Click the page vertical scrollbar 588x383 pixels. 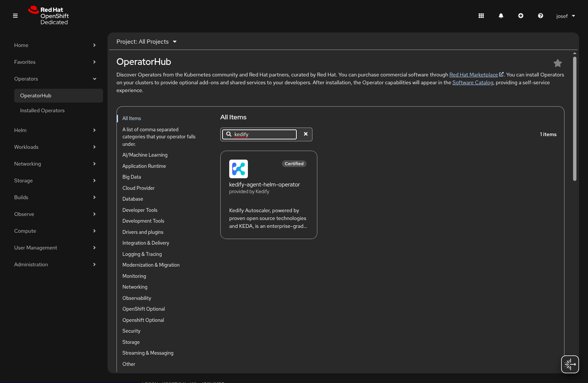pos(575,119)
